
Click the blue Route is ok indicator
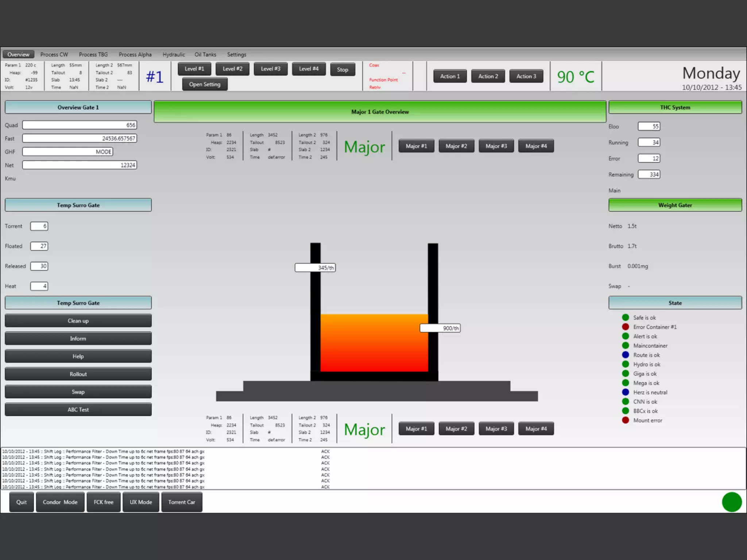point(626,355)
